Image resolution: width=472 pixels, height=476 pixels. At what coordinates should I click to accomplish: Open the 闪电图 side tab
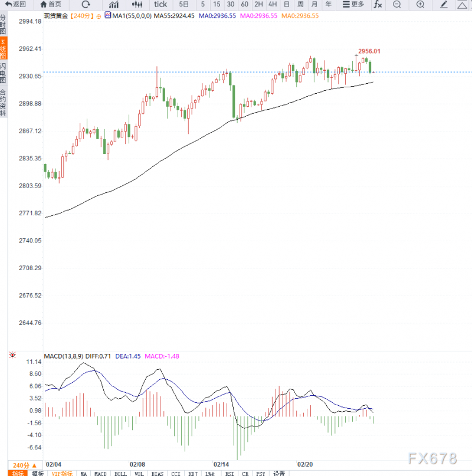click(3, 73)
